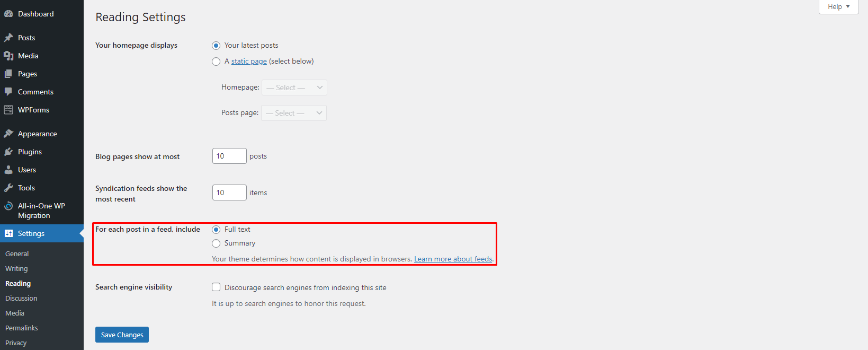Open the Homepage select dropdown
This screenshot has width=868, height=350.
tap(294, 87)
